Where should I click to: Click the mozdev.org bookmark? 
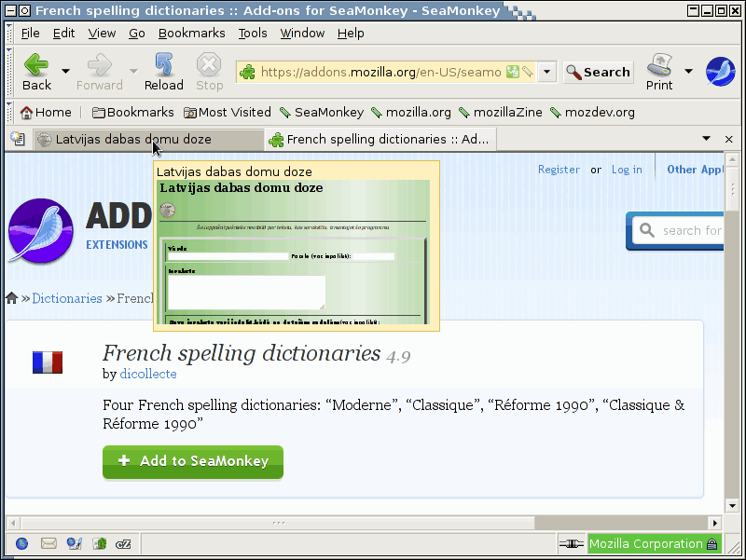pyautogui.click(x=592, y=113)
